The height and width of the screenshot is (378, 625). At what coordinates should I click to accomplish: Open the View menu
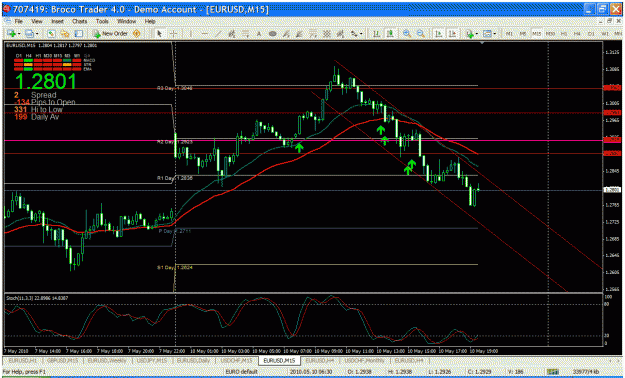(37, 21)
